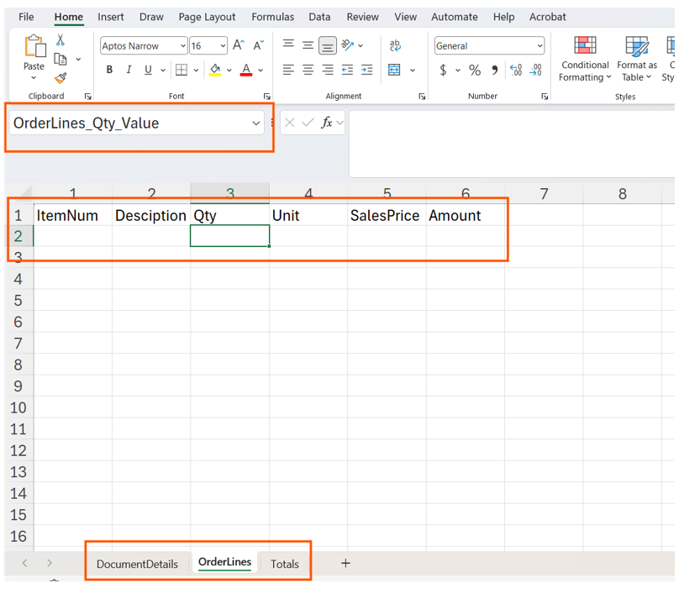
Task: Open the Insert ribbon tab
Action: pos(111,17)
